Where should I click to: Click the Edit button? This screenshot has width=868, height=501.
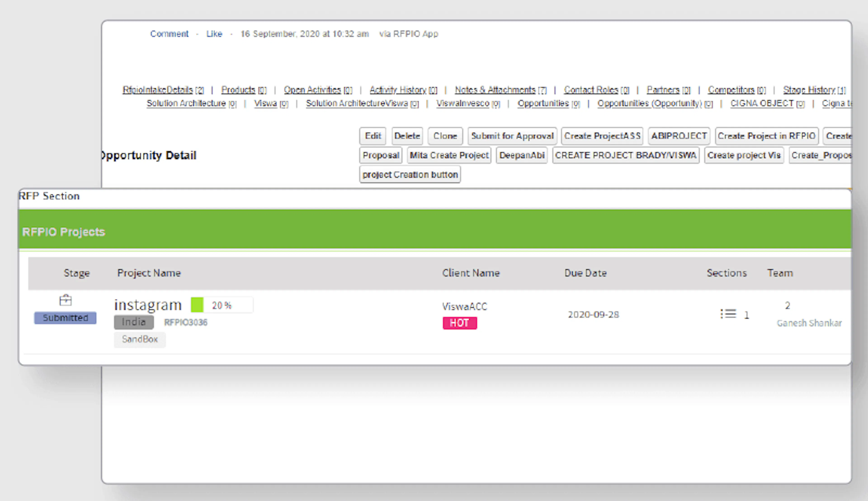coord(373,136)
